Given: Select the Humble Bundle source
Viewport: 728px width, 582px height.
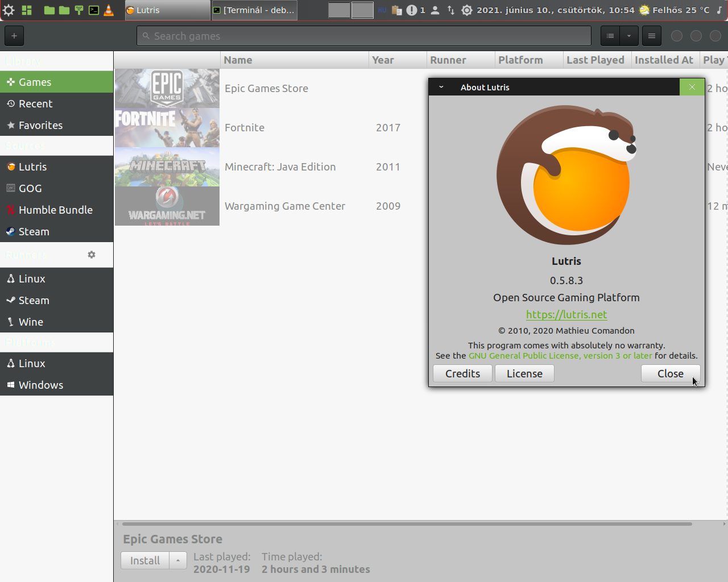Looking at the screenshot, I should tap(57, 210).
